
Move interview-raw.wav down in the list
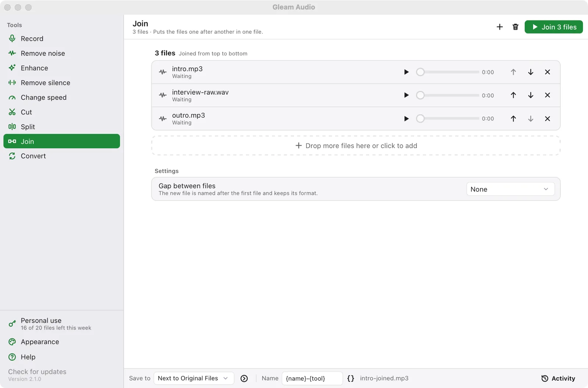point(530,95)
